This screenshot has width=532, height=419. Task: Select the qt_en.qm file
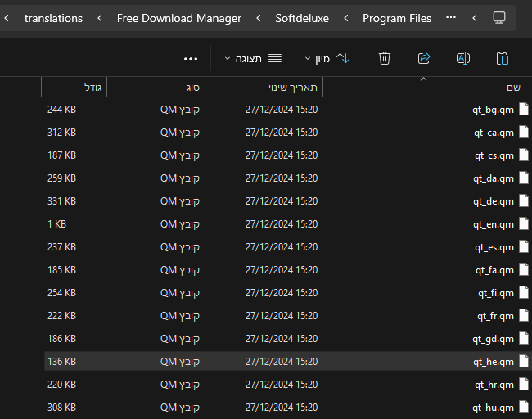tap(494, 223)
